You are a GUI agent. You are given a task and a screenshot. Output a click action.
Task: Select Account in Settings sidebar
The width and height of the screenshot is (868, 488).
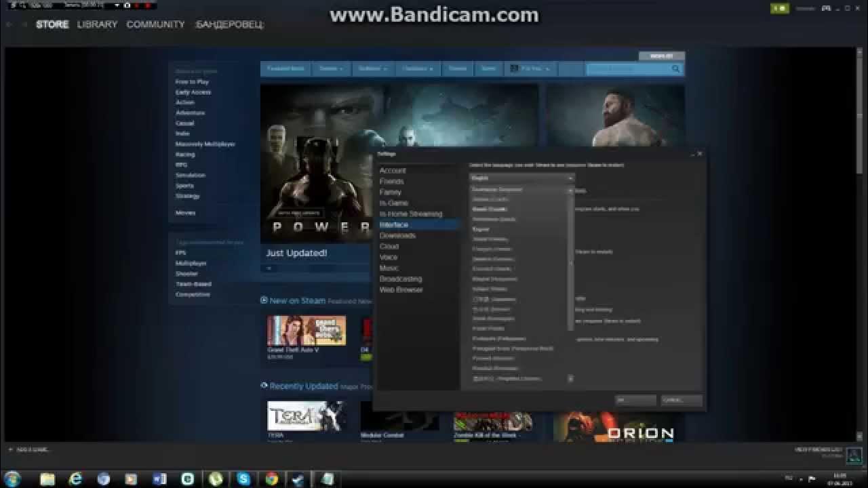(x=393, y=171)
